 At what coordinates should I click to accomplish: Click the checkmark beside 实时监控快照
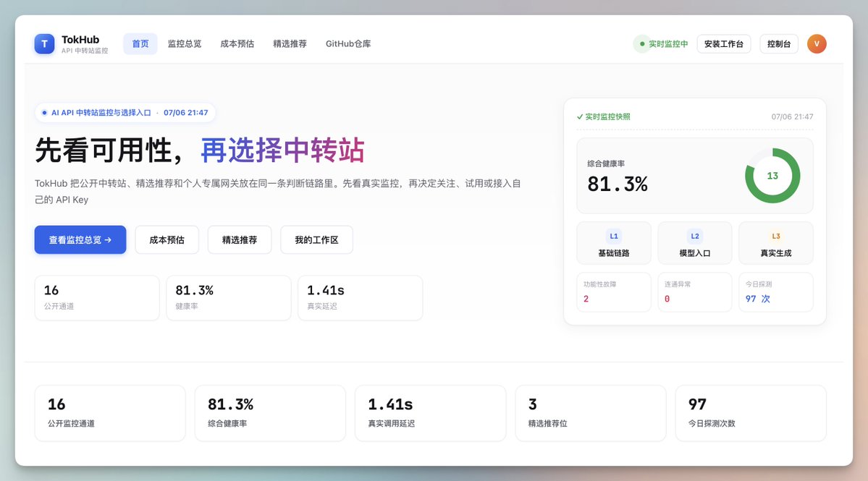[x=580, y=116]
